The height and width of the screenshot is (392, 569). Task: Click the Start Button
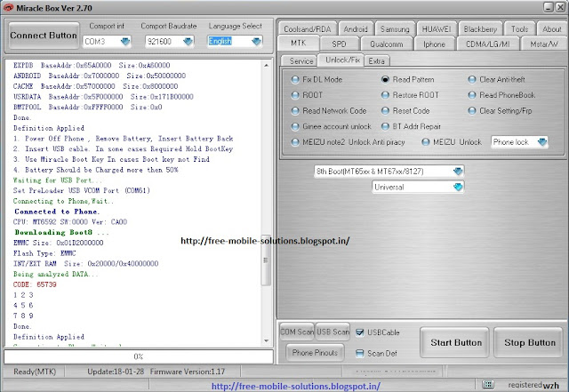[x=456, y=342]
